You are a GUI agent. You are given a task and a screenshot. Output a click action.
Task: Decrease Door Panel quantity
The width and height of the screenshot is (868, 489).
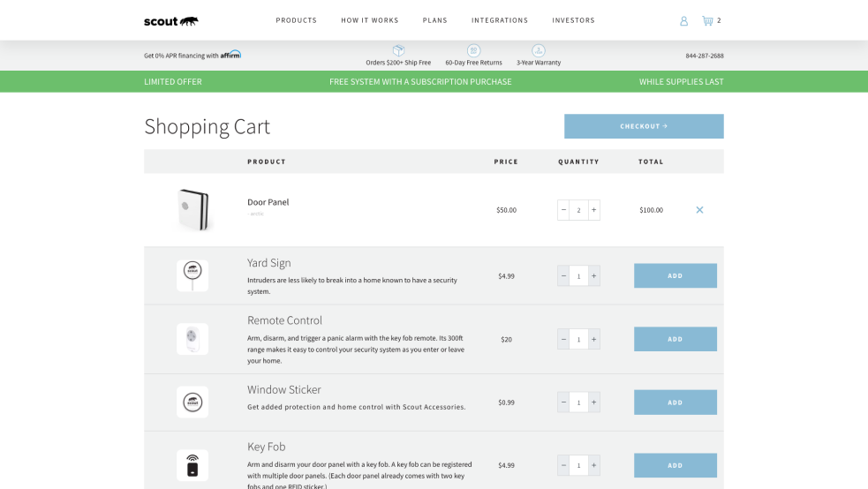click(563, 210)
